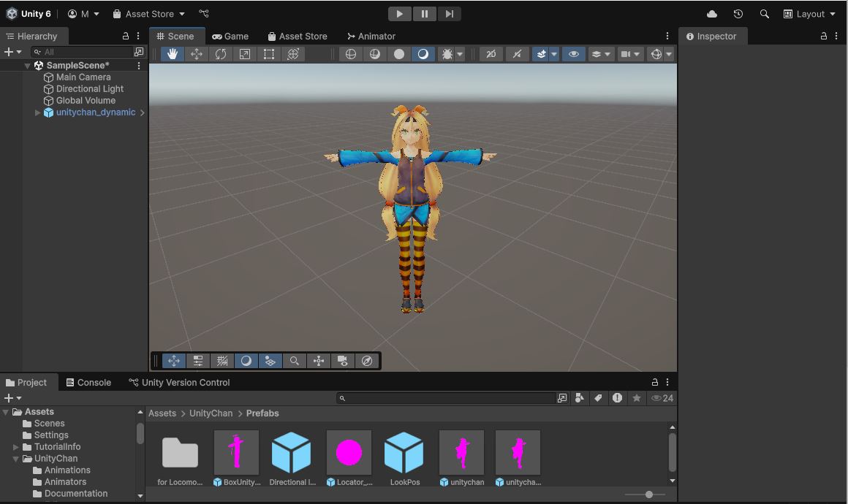848x504 pixels.
Task: Open search window icon beside Project search field
Action: (562, 398)
